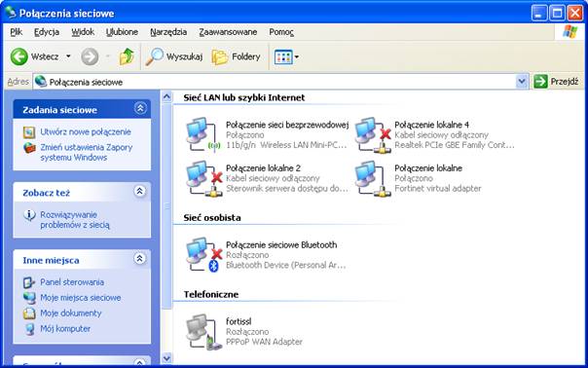The height and width of the screenshot is (368, 588).
Task: Click the address bar input field
Action: click(x=280, y=82)
